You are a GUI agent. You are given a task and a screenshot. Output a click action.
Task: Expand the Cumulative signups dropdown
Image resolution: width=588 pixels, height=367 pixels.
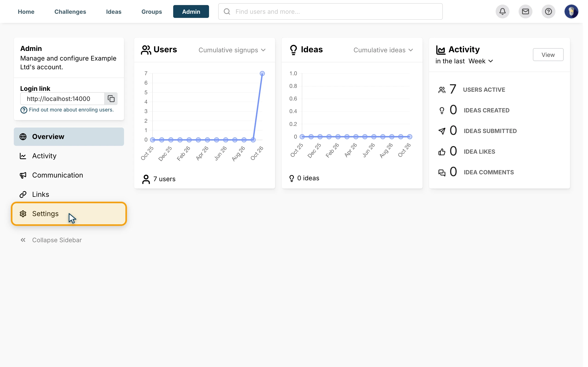tap(232, 50)
